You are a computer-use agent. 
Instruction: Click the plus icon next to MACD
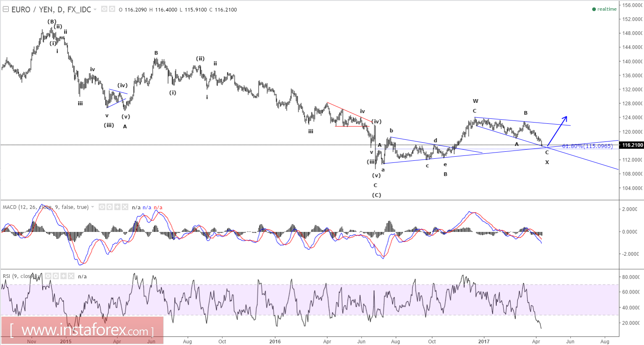pyautogui.click(x=117, y=207)
